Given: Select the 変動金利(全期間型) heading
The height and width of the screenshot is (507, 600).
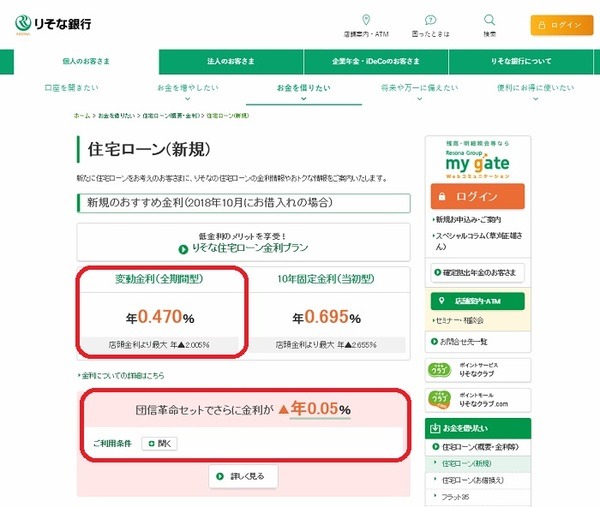Looking at the screenshot, I should click(159, 279).
